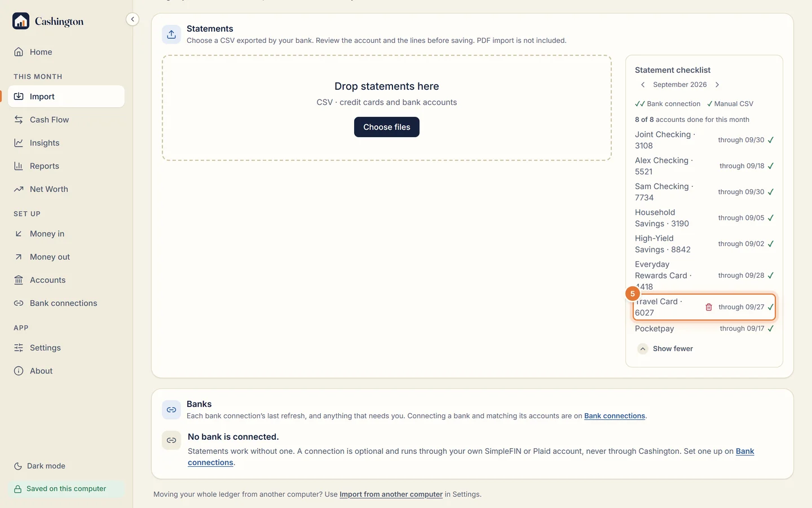Image resolution: width=812 pixels, height=508 pixels.
Task: Select Import in the sidebar
Action: pyautogui.click(x=66, y=97)
